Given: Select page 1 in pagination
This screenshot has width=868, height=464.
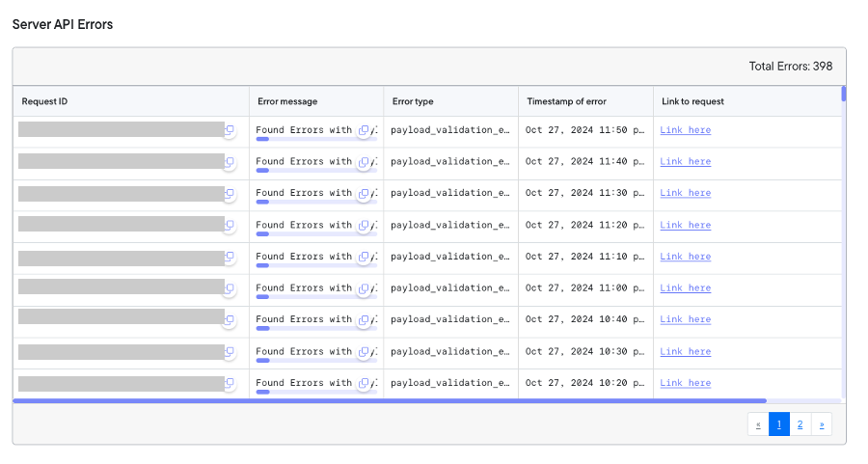Looking at the screenshot, I should [779, 424].
